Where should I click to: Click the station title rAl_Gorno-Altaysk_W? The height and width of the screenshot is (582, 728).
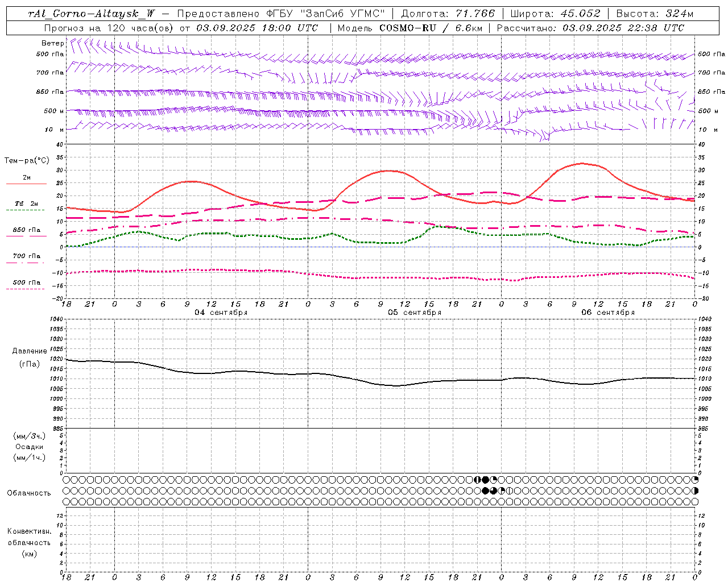[x=90, y=14]
